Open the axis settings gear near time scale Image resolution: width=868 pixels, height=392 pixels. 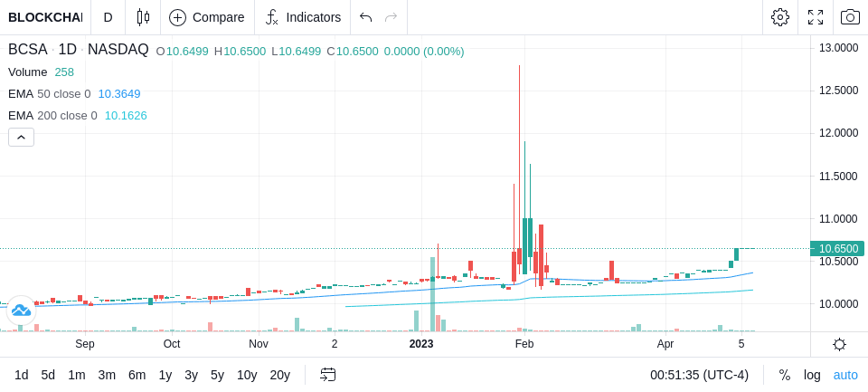(839, 345)
